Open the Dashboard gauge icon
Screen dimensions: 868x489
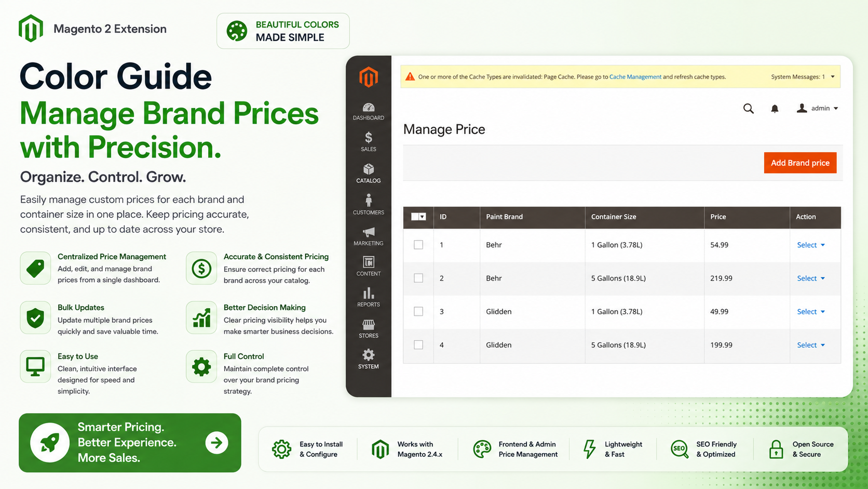369,108
